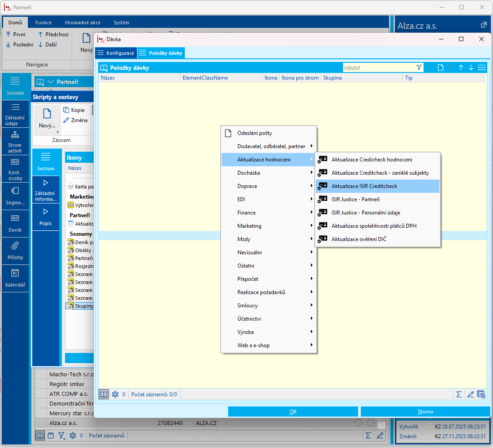Expand the Marketing submenu in context menu

click(268, 226)
